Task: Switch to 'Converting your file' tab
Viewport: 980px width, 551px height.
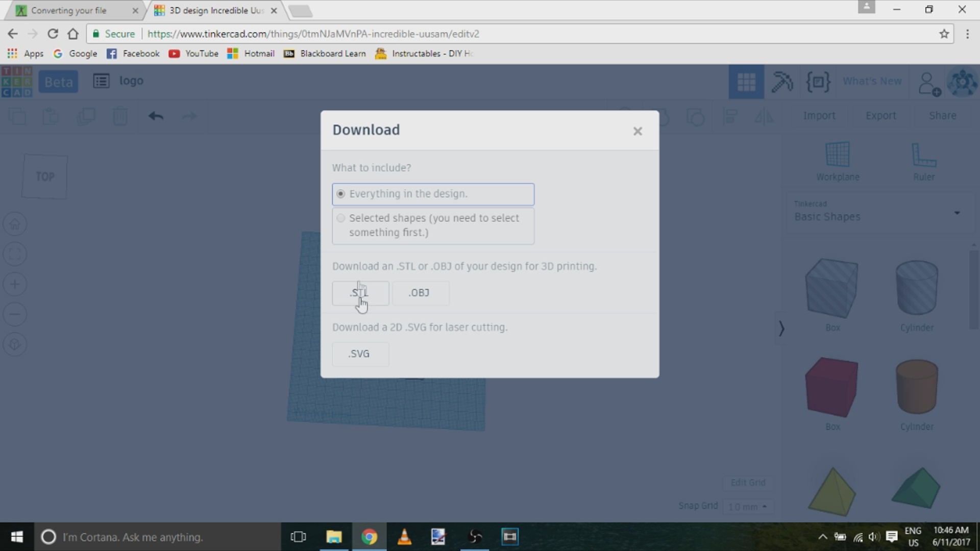Action: click(69, 10)
